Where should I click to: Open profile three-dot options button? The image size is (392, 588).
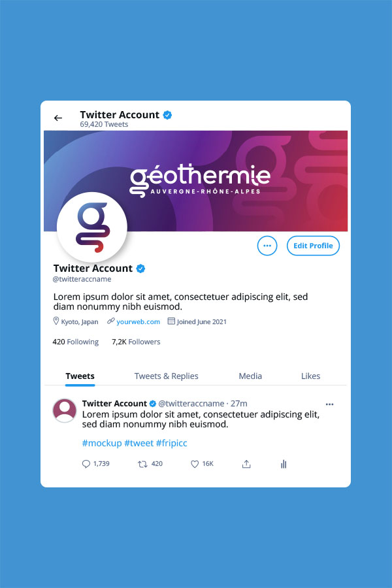pos(267,246)
